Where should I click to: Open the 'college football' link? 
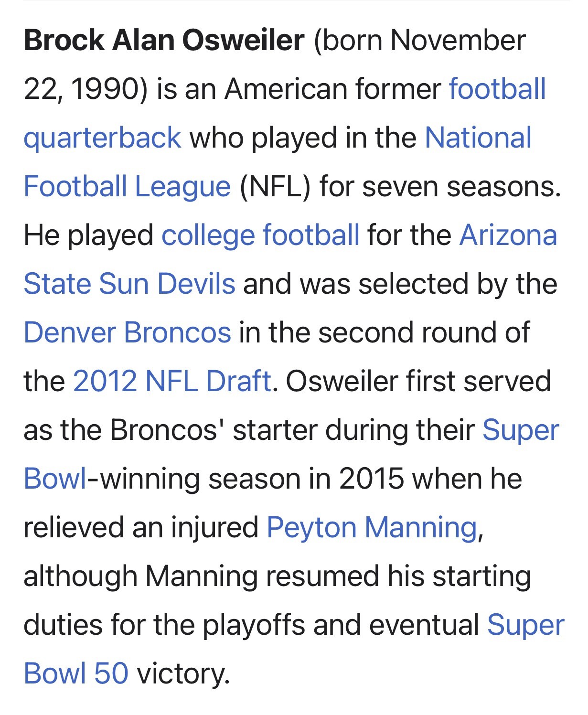260,235
